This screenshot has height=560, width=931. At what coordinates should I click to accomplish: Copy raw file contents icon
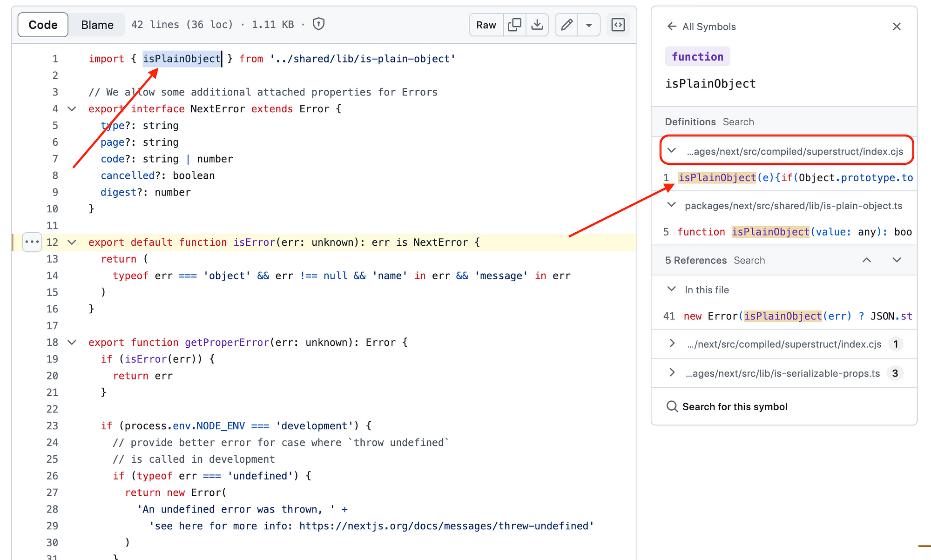click(514, 25)
